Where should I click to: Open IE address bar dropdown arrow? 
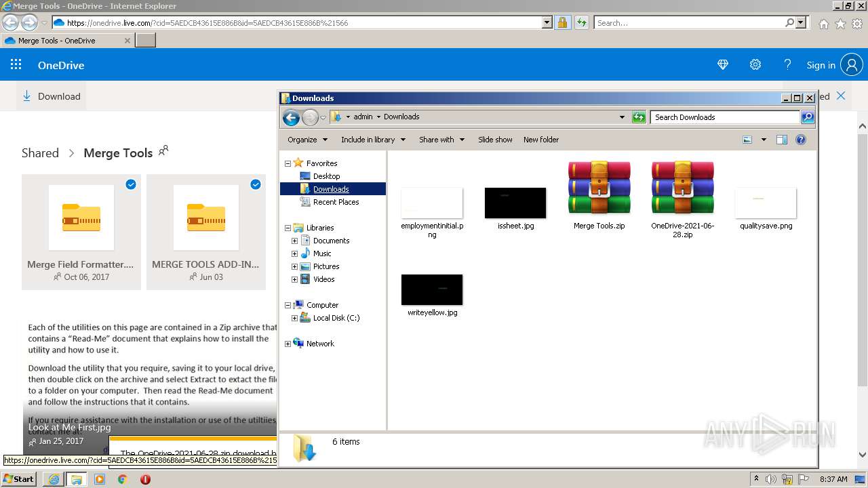pyautogui.click(x=547, y=22)
